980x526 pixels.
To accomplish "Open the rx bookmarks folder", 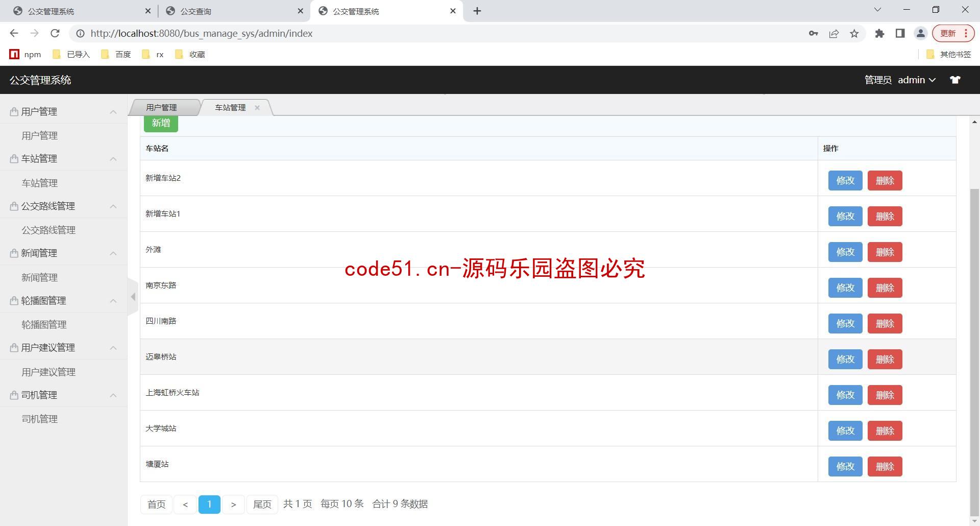I will (x=153, y=54).
